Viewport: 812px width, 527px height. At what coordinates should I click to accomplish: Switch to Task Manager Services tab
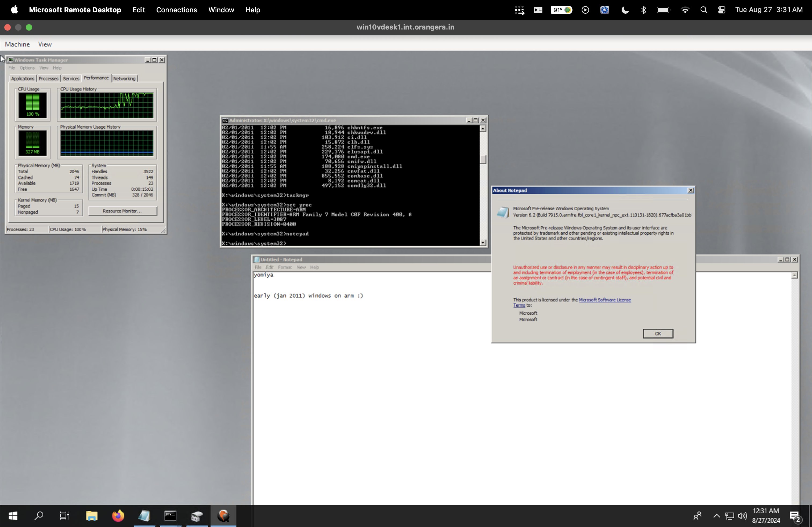pyautogui.click(x=71, y=78)
